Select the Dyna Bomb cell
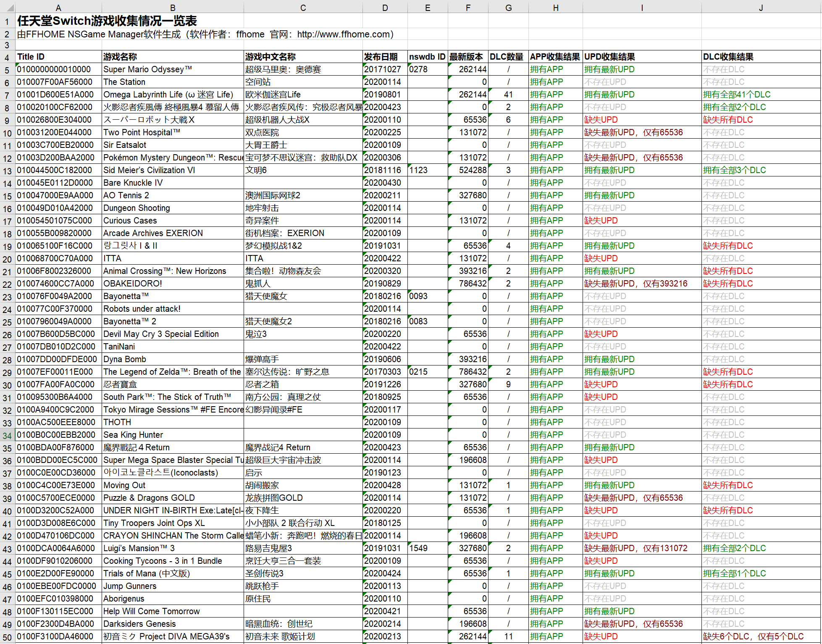The height and width of the screenshot is (644, 822). coord(173,359)
